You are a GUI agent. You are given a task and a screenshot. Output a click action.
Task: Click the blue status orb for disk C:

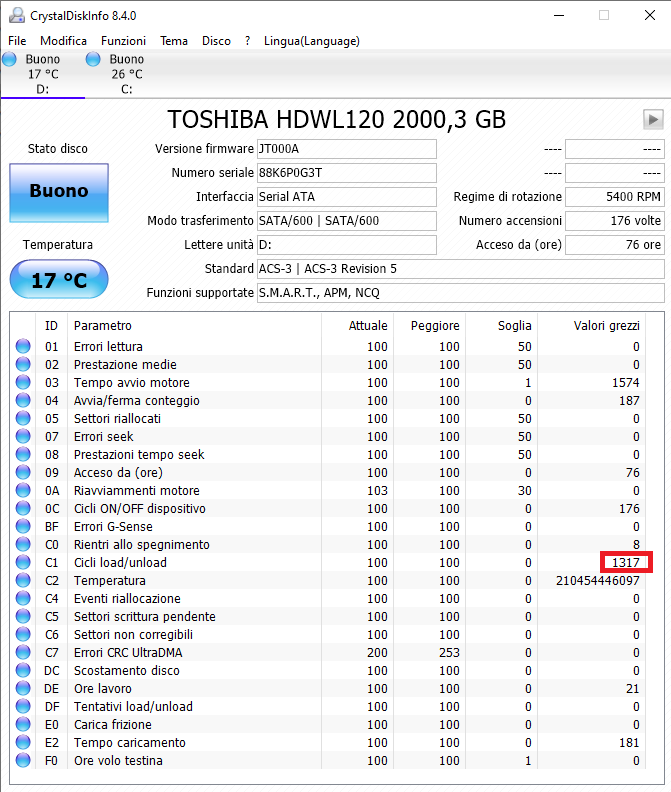[x=93, y=59]
